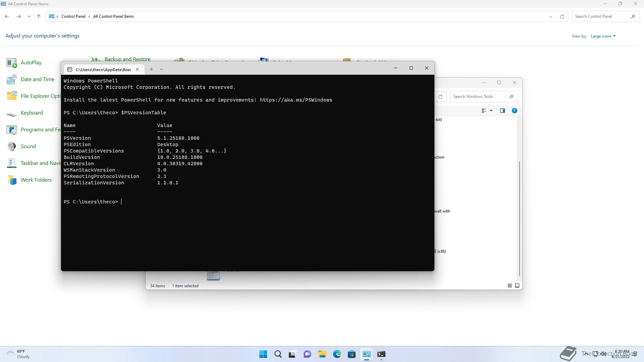644x362 pixels.
Task: Click the aka.ms/PSWindows URL text
Action: pyautogui.click(x=296, y=100)
